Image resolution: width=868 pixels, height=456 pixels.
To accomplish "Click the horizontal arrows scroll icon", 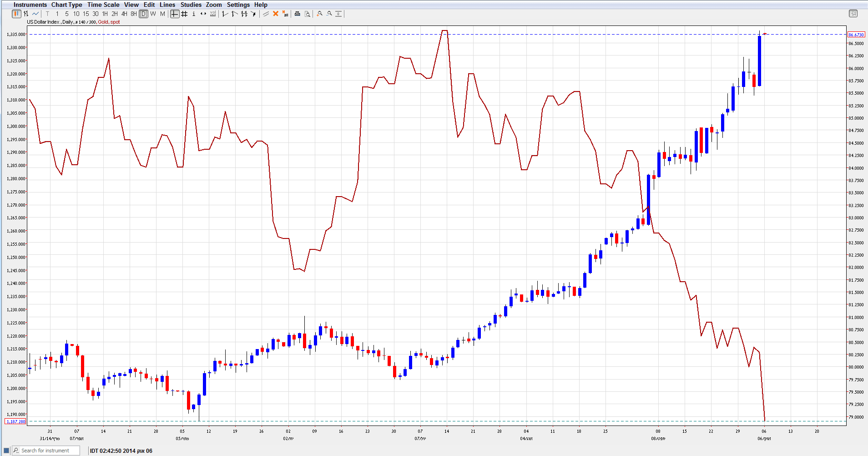I will click(x=203, y=14).
